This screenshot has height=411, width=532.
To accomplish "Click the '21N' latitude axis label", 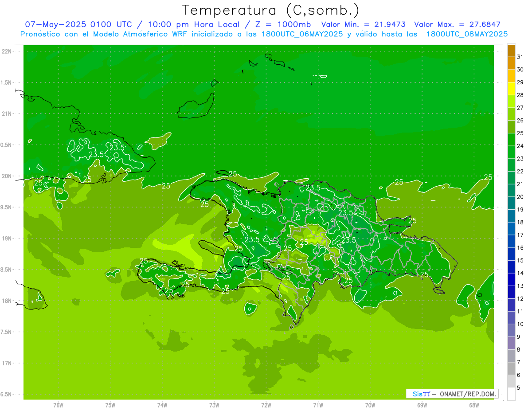I will (7, 114).
